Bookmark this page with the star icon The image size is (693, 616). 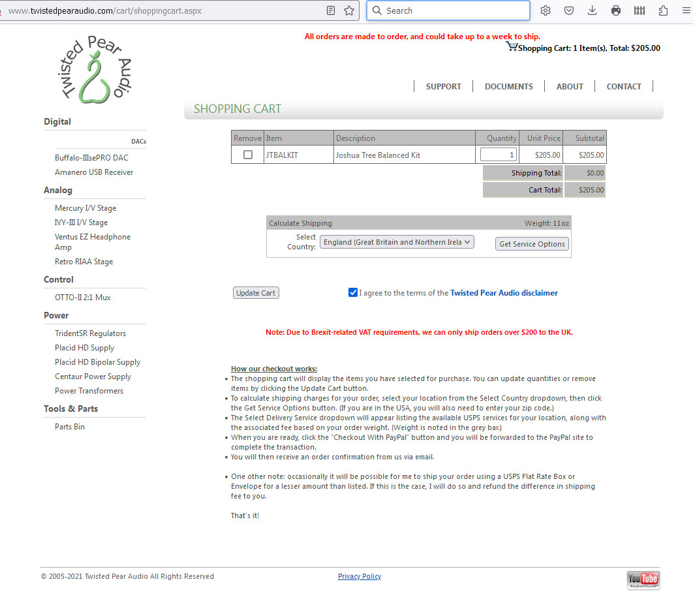click(x=349, y=10)
